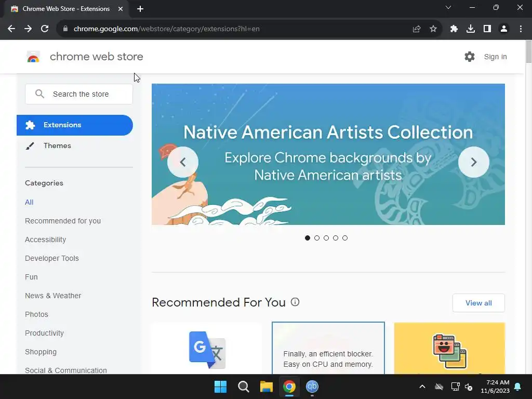
Task: Click the browser back arrow
Action: pyautogui.click(x=11, y=29)
